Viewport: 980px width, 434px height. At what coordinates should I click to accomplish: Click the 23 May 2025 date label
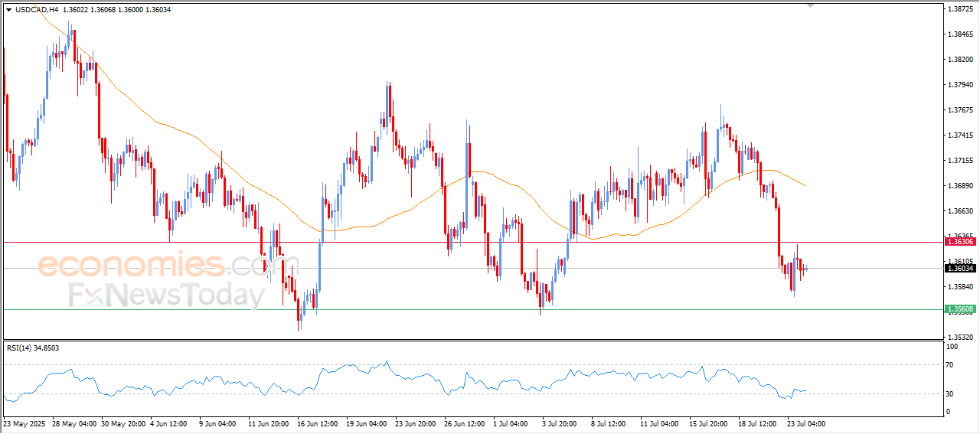point(23,423)
